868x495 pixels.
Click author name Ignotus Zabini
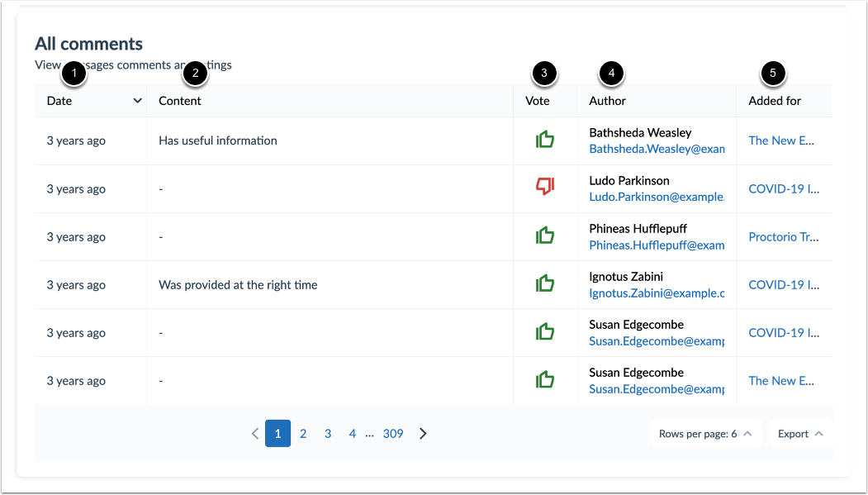[x=625, y=277]
